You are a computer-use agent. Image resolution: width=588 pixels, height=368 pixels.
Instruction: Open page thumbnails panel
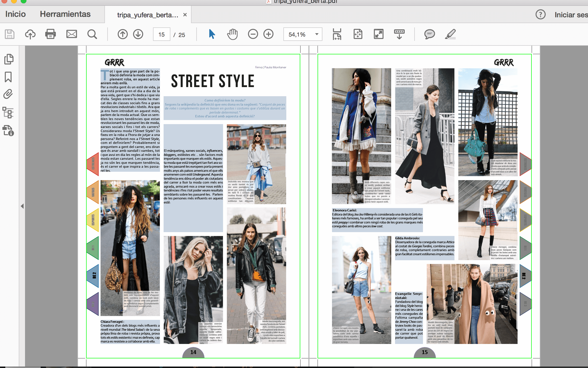[9, 59]
